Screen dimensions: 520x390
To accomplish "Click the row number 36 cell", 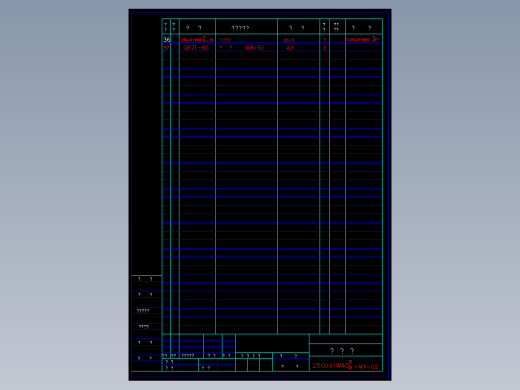I will point(166,39).
